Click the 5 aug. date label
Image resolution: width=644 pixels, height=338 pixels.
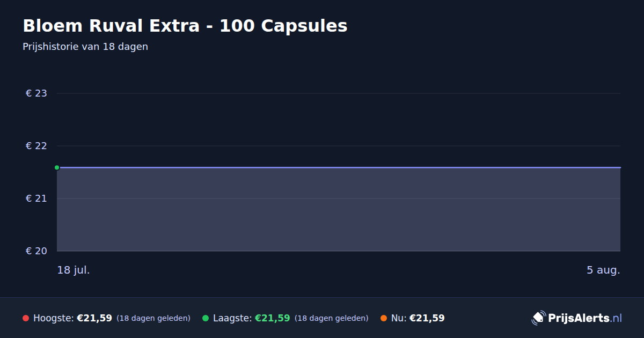pos(603,270)
